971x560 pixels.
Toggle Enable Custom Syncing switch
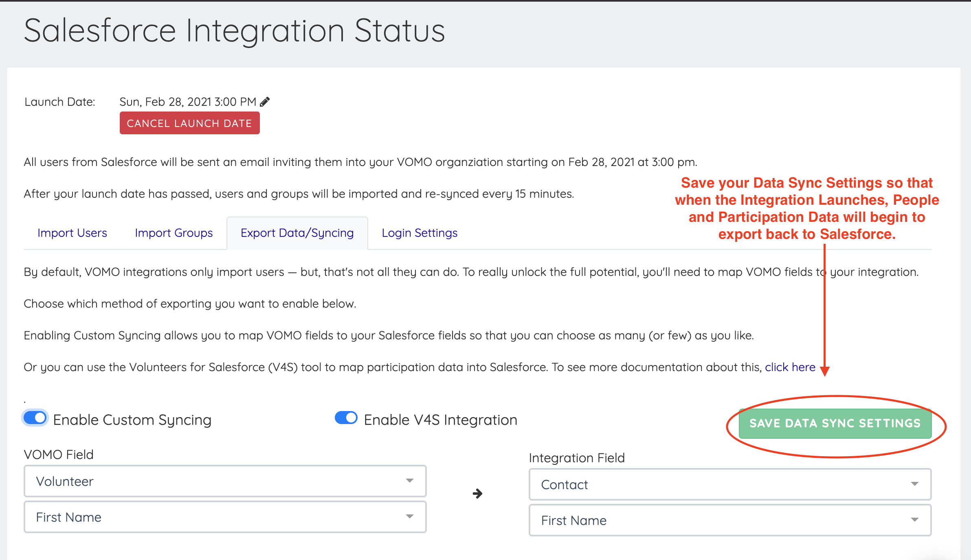pos(35,418)
